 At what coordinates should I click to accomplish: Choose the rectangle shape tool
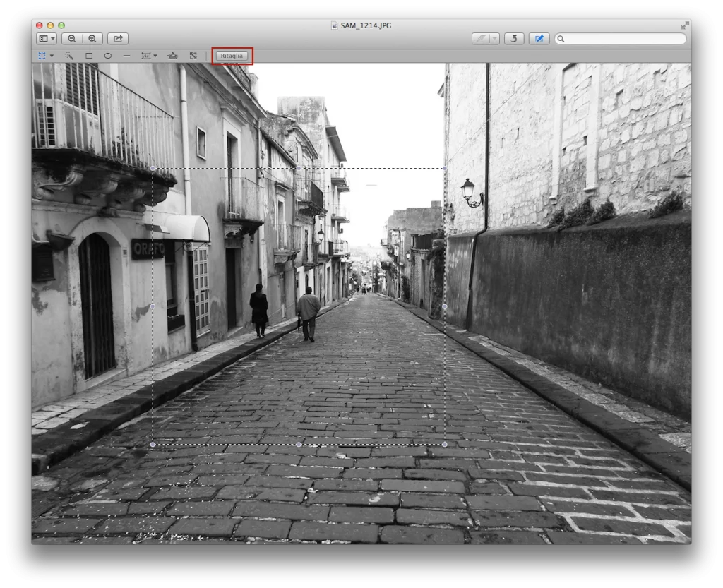click(89, 56)
